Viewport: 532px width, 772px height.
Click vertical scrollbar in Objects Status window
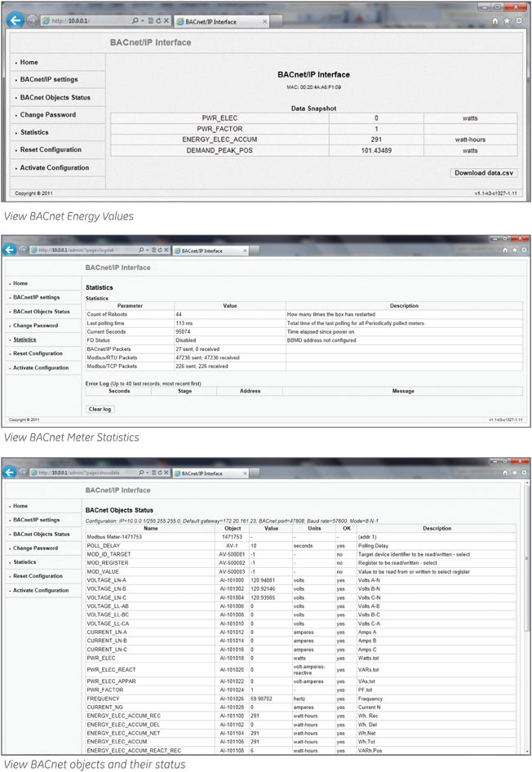pyautogui.click(x=528, y=559)
